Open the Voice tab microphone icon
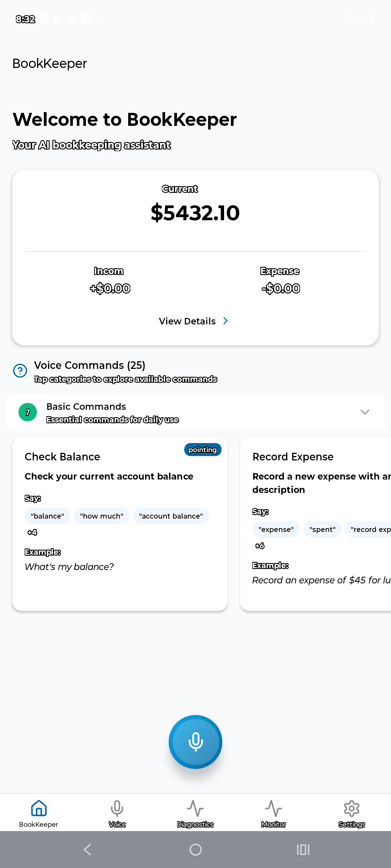This screenshot has height=868, width=391. (x=117, y=809)
